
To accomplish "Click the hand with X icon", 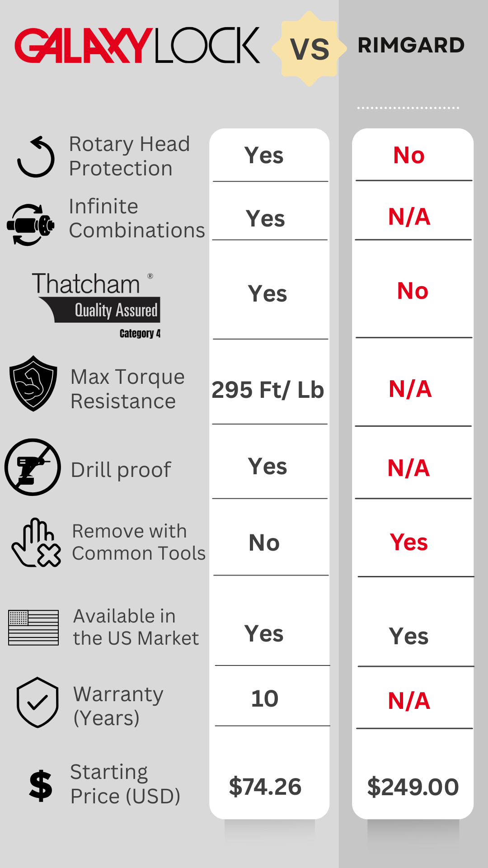I will click(x=36, y=543).
